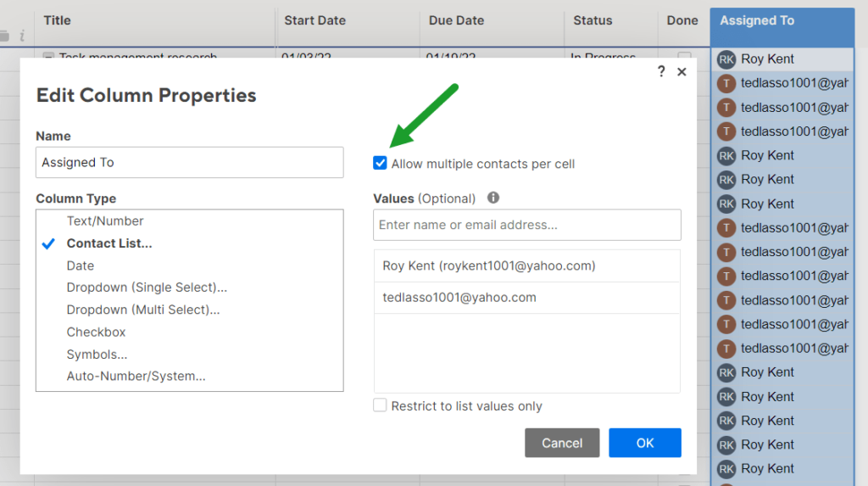Viewport: 868px width, 486px height.
Task: Focus the Enter name or email field
Action: pos(526,225)
